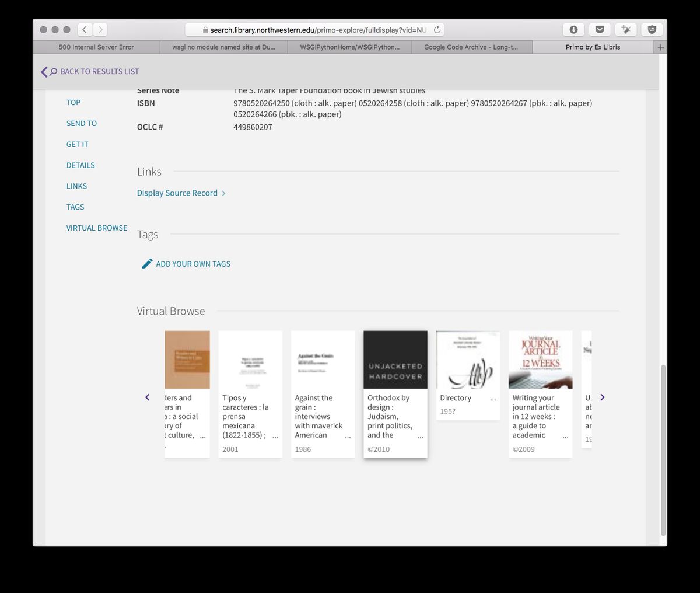Image resolution: width=700 pixels, height=593 pixels.
Task: Switch to the WSGIPythonHome tab
Action: point(350,47)
